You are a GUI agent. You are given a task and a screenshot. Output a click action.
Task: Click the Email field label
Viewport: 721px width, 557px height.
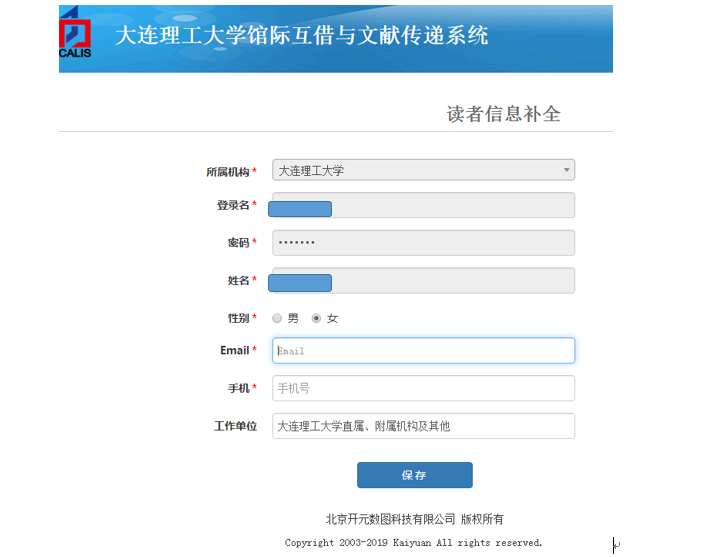[234, 351]
